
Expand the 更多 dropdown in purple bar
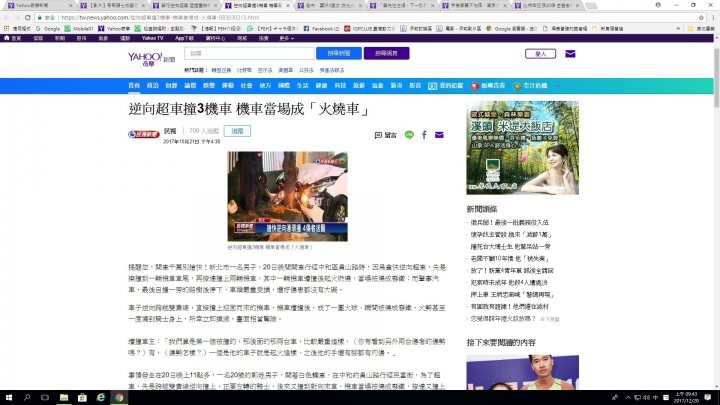click(x=286, y=38)
